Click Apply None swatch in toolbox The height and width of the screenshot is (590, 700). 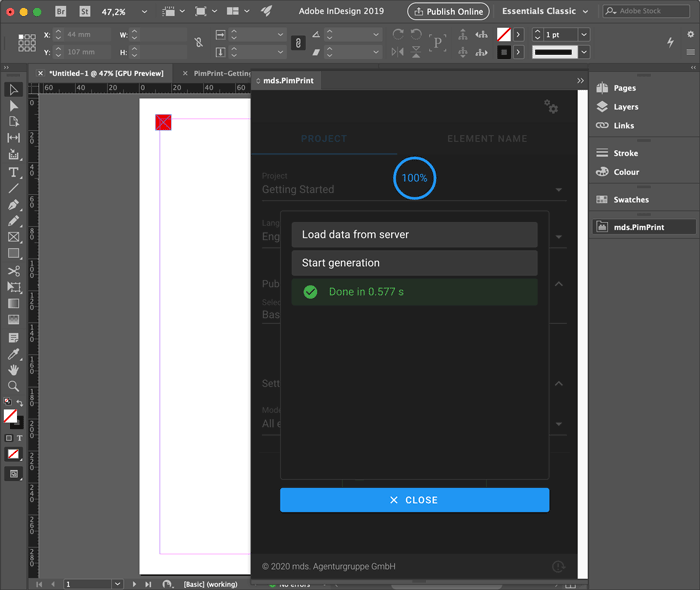13,454
